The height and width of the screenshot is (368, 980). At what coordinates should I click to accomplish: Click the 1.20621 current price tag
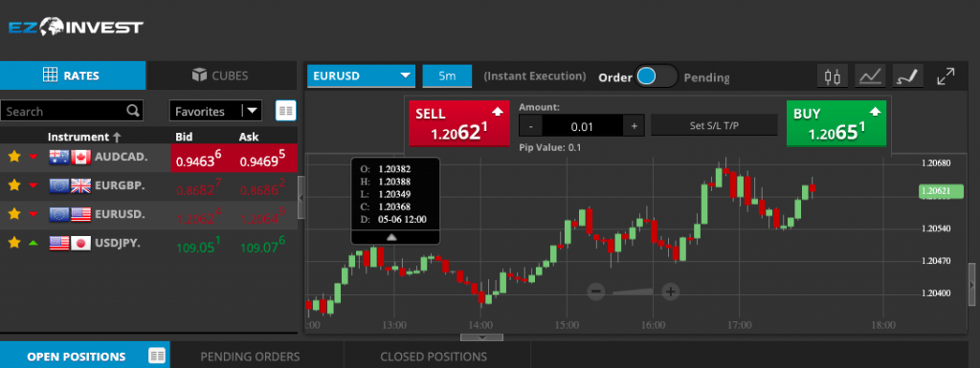click(x=943, y=191)
